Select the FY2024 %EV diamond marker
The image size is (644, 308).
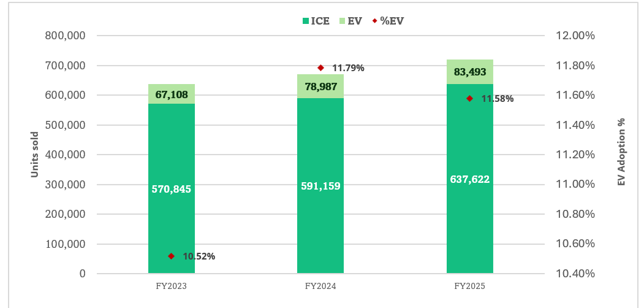320,67
